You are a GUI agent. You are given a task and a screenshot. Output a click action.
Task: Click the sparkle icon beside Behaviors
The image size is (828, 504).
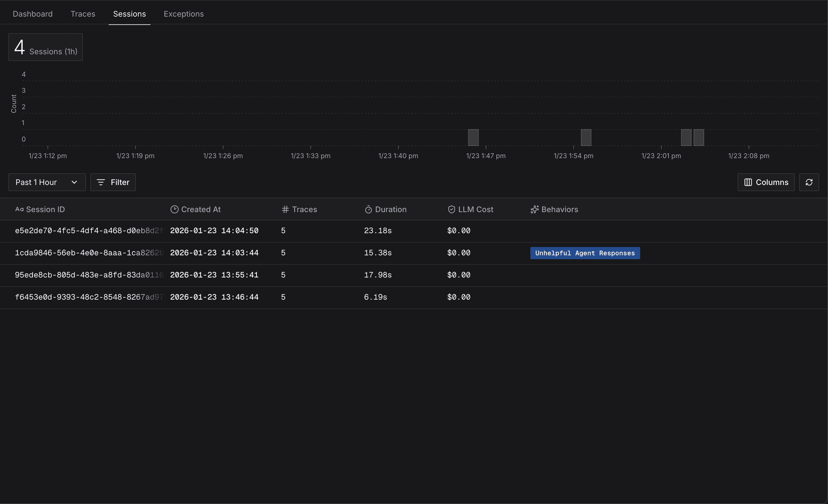[x=534, y=210]
